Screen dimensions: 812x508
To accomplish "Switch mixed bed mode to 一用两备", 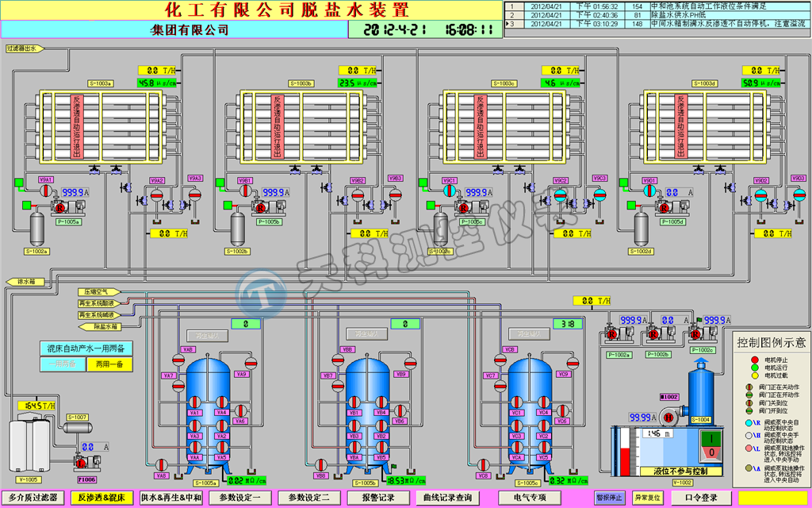I will [x=63, y=364].
